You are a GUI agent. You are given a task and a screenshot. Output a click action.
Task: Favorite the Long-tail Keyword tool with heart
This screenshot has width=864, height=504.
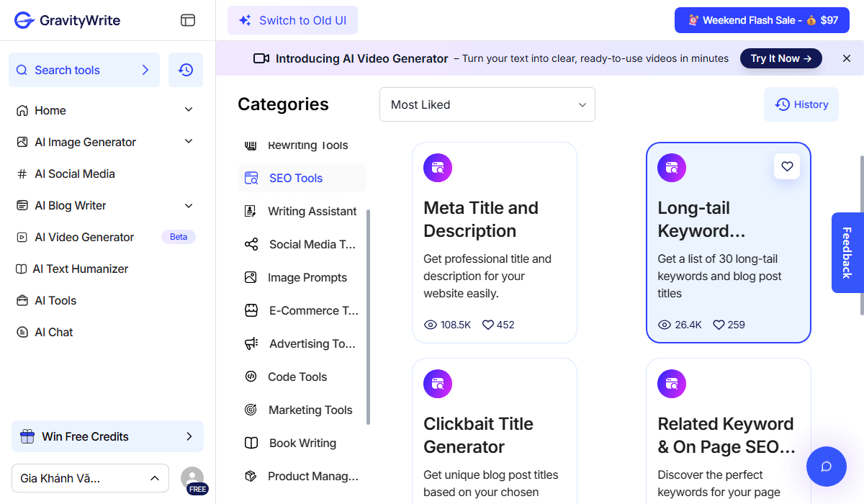[x=787, y=166]
